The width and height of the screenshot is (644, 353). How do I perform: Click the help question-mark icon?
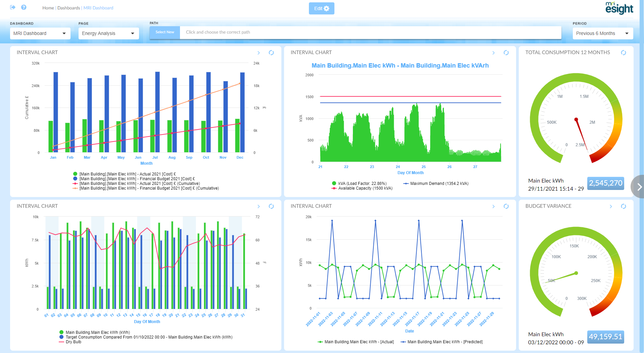[24, 7]
